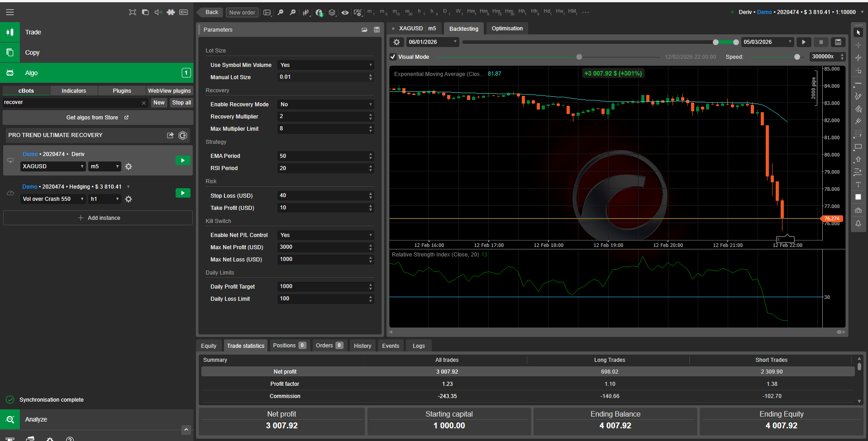Toggle the sounds speaker icon
This screenshot has width=868, height=441.
158,12
